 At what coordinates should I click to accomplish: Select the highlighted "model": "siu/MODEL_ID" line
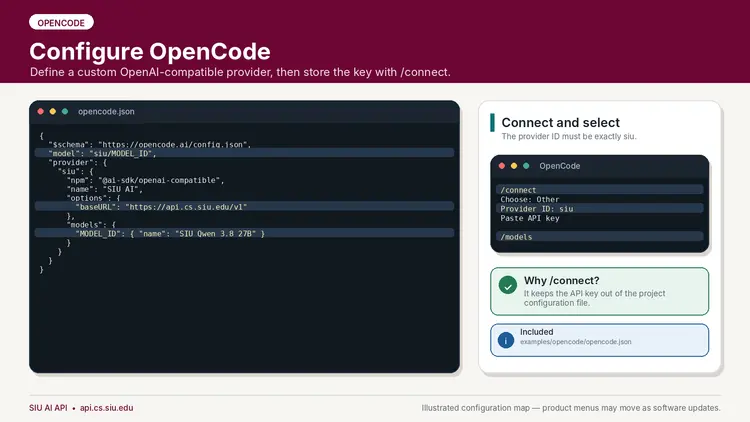click(x=244, y=153)
